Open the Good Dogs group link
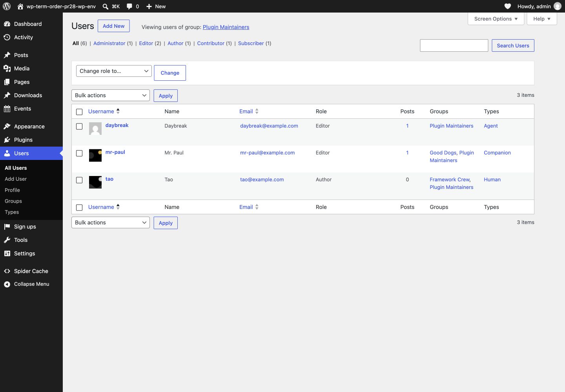This screenshot has width=565, height=392. point(443,152)
